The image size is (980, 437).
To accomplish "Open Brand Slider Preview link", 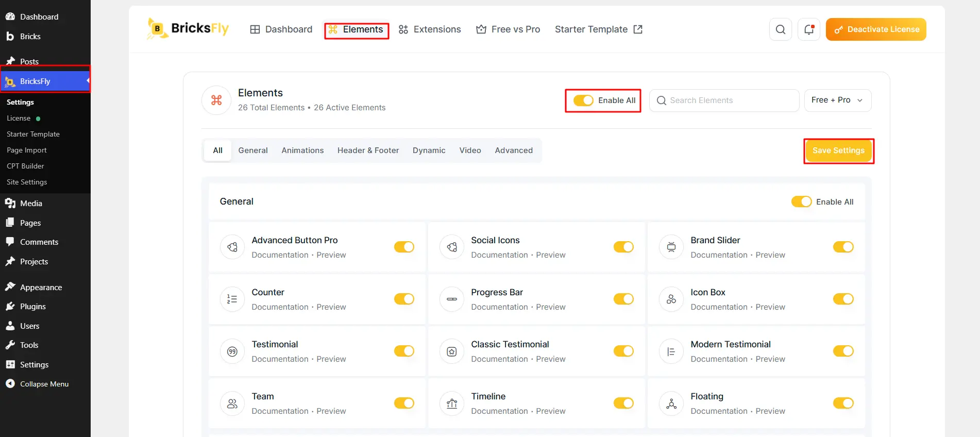I will coord(770,255).
